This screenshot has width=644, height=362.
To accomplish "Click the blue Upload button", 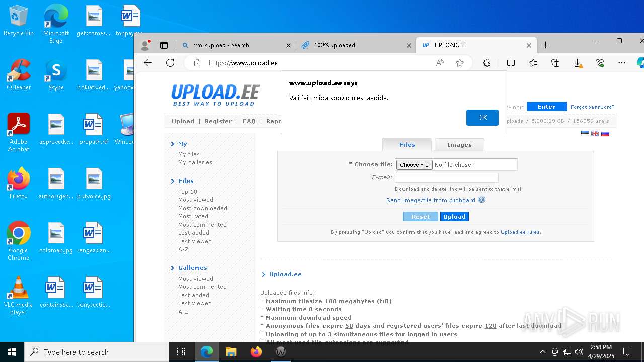I will pos(454,217).
